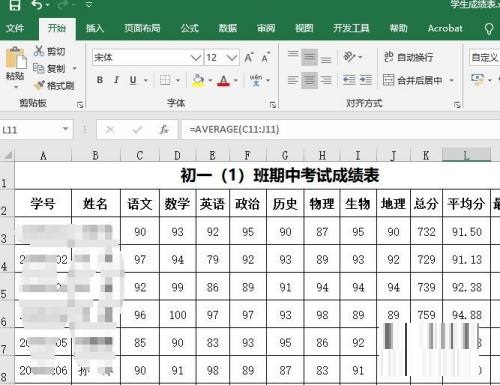Open the 字体 dialog launcher

(x=273, y=105)
